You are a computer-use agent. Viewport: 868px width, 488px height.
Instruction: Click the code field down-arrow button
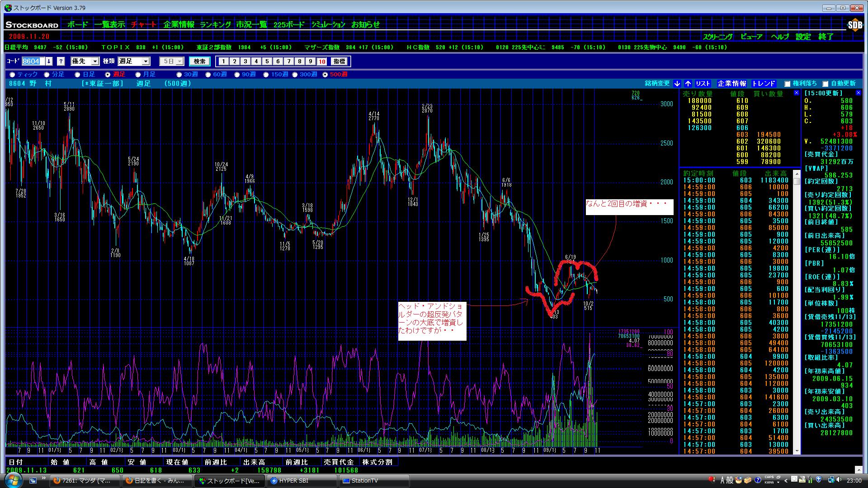(x=49, y=61)
